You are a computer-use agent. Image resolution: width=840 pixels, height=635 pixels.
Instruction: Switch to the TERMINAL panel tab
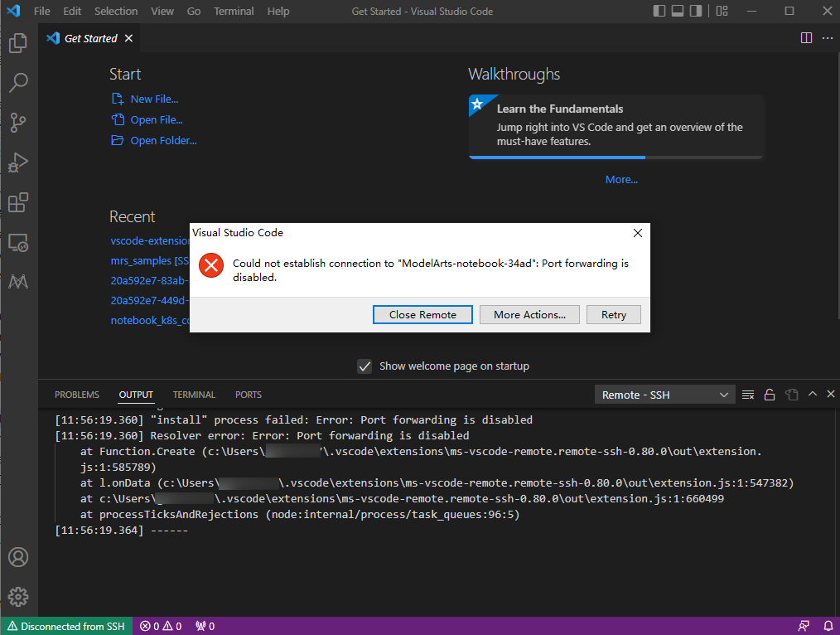coord(194,395)
